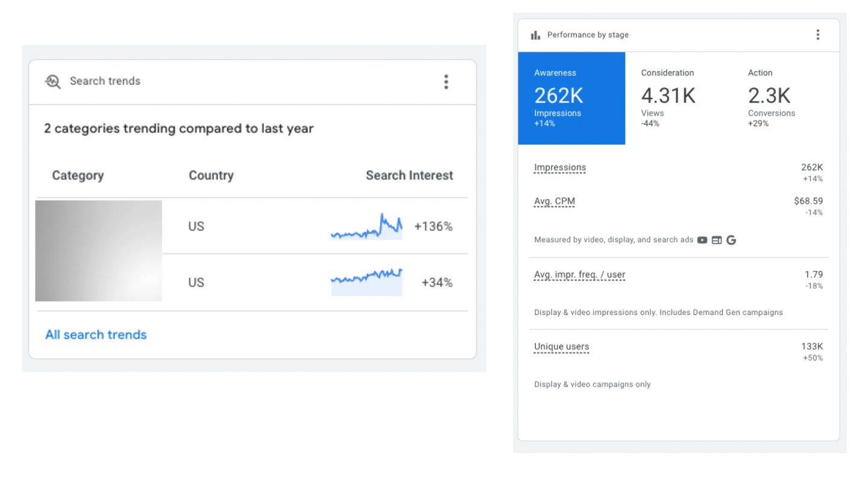Select the Awareness stage panel

point(571,98)
